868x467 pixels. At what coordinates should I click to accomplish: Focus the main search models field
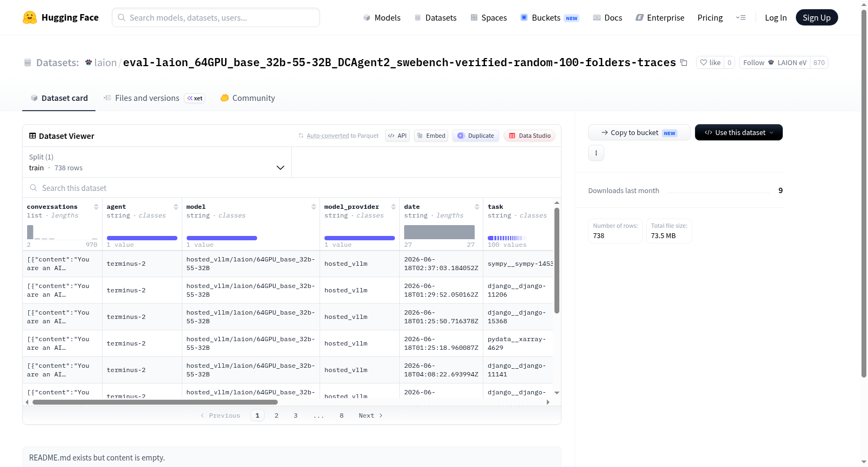[216, 17]
